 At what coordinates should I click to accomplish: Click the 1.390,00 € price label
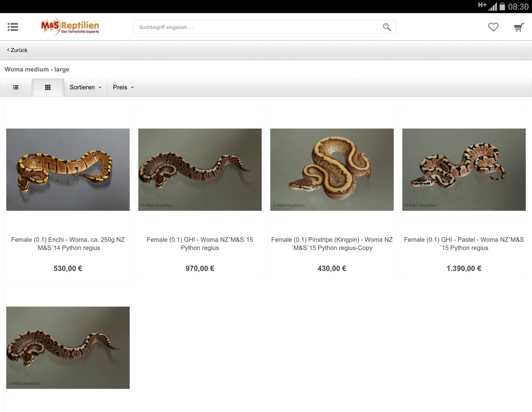464,268
